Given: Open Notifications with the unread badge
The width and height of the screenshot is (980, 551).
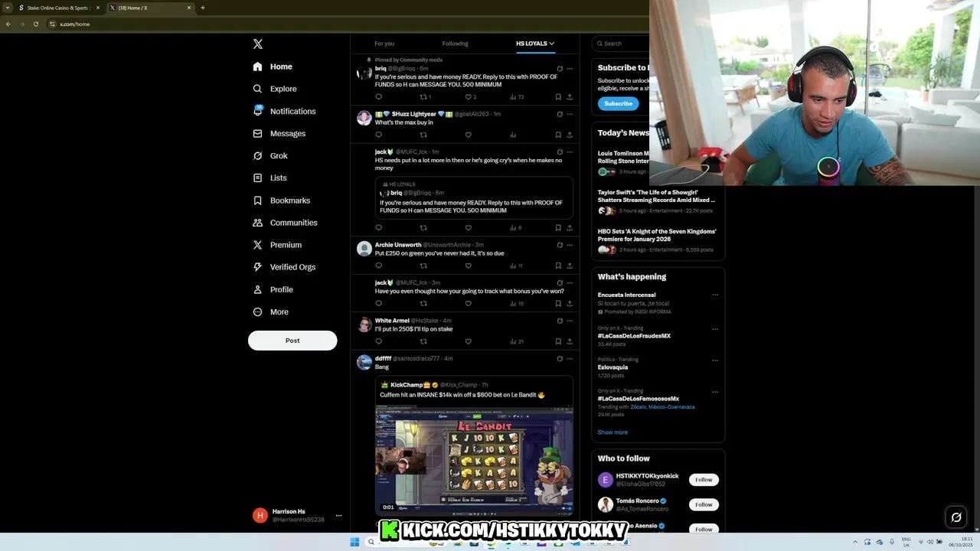Looking at the screenshot, I should coord(284,111).
